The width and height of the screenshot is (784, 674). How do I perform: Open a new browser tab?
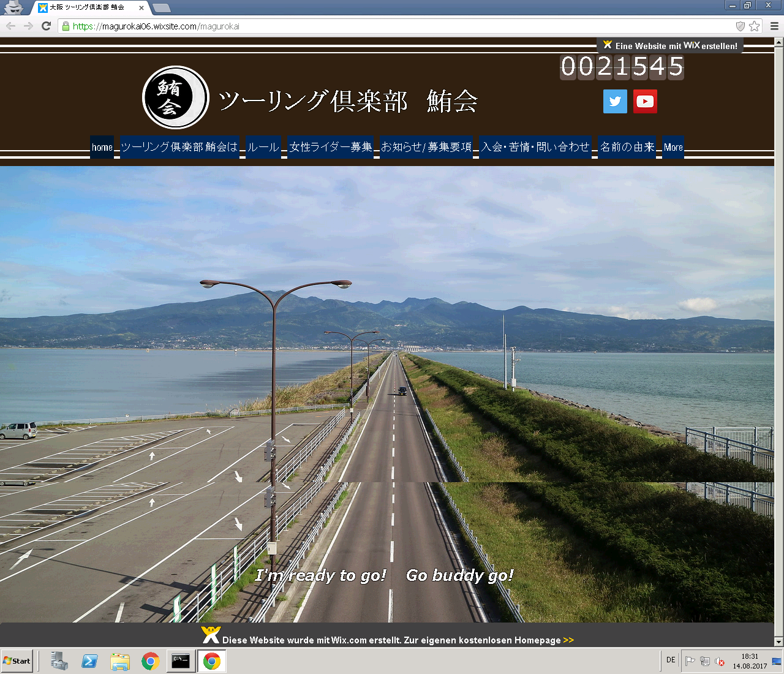point(161,8)
